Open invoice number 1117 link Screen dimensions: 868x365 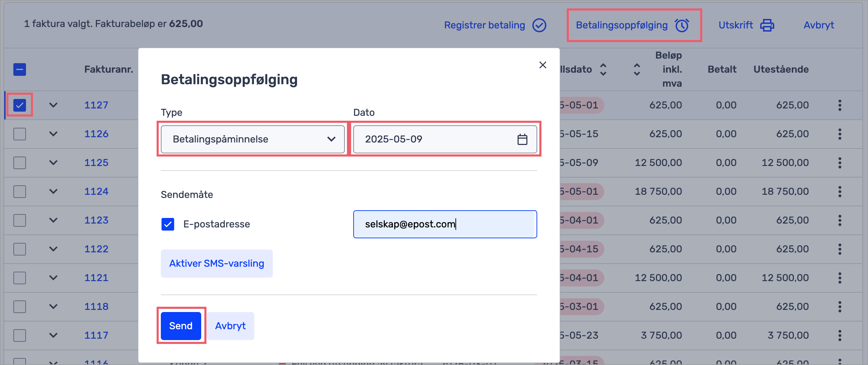point(96,336)
